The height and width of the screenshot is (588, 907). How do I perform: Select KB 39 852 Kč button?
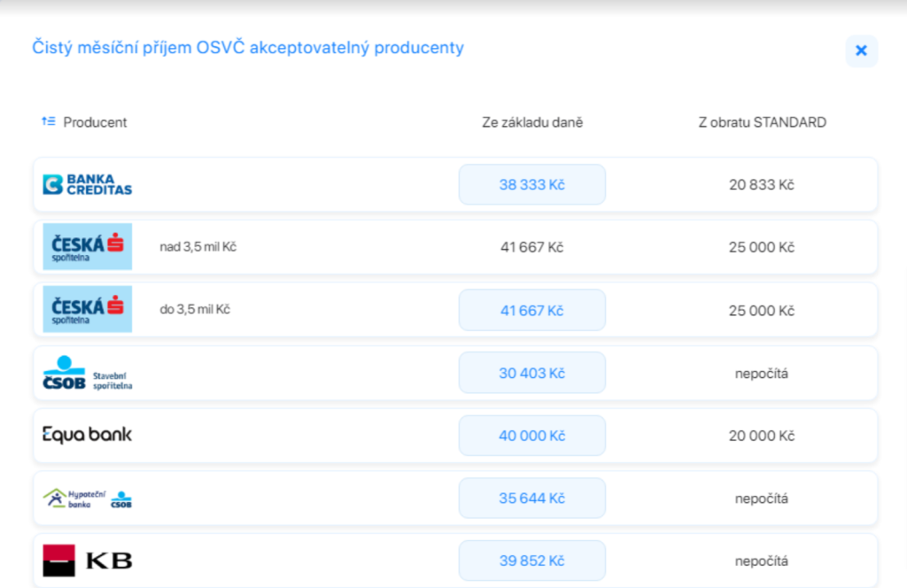tap(532, 561)
